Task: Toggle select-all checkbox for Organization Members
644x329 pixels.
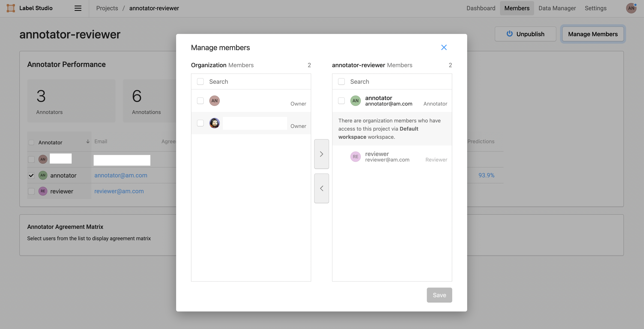Action: [x=200, y=82]
